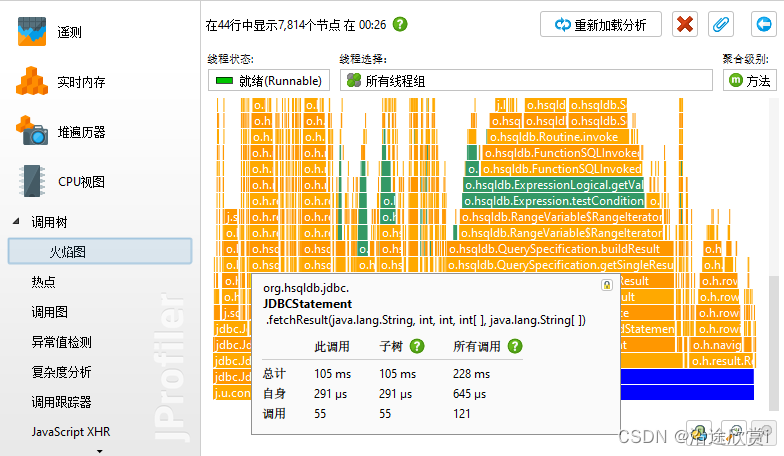The height and width of the screenshot is (456, 784).
Task: Select the o.hsqldb.ExpressionLogical.getVal flame block
Action: pyautogui.click(x=554, y=185)
